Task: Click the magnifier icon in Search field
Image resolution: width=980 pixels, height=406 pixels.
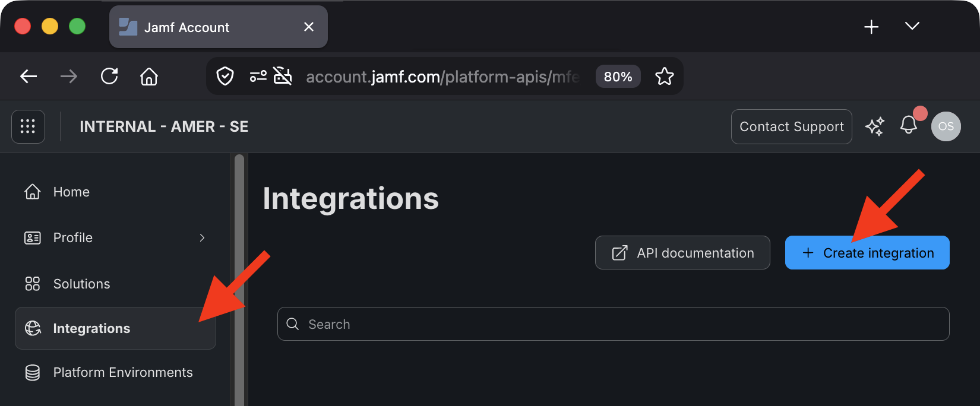Action: pyautogui.click(x=293, y=323)
